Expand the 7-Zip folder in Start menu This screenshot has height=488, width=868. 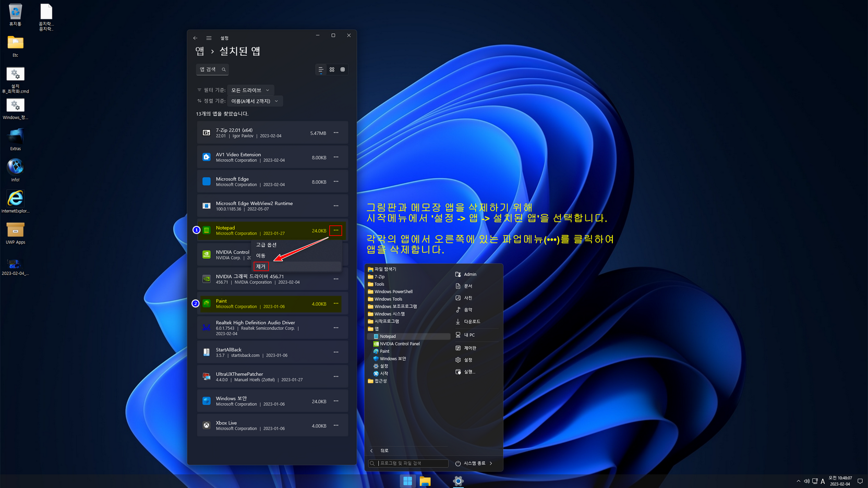(x=376, y=277)
